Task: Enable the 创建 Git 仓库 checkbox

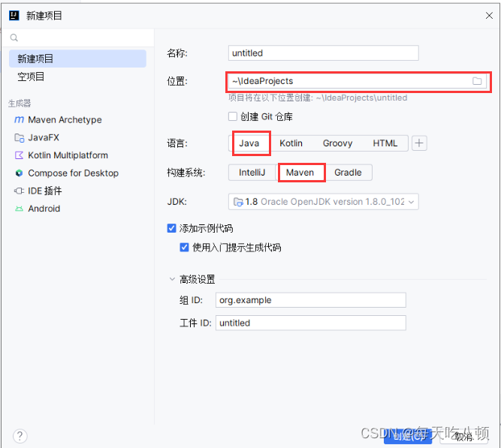Action: 233,116
